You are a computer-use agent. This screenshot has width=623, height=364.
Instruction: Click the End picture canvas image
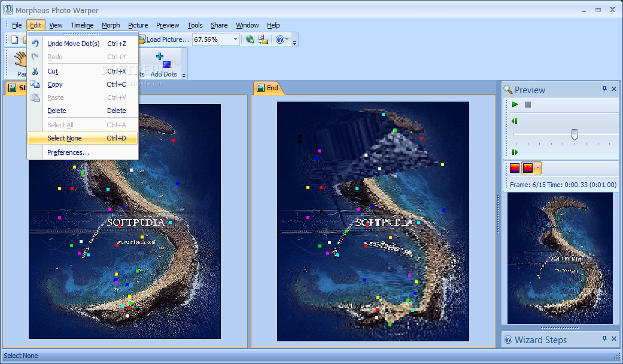(373, 221)
